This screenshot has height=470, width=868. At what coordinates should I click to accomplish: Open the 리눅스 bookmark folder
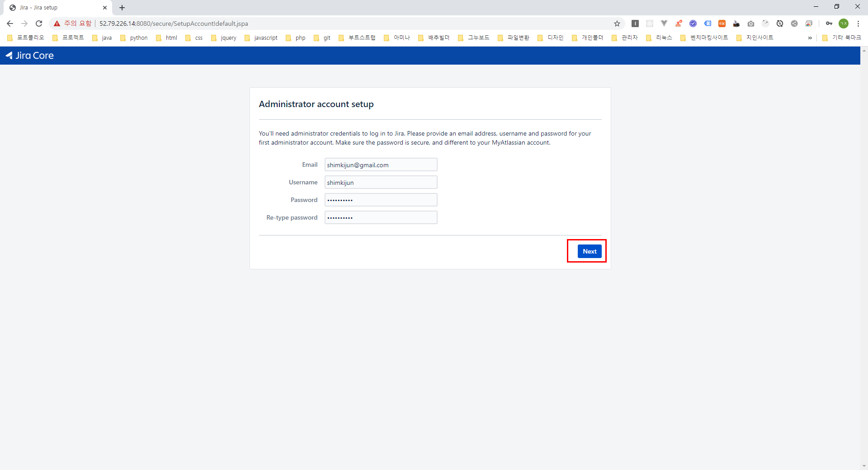659,38
